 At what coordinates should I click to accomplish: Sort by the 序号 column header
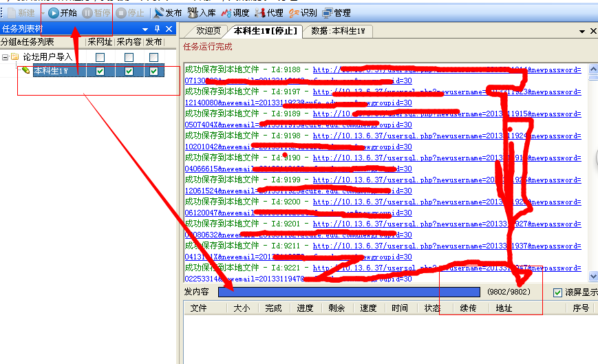[x=581, y=308]
